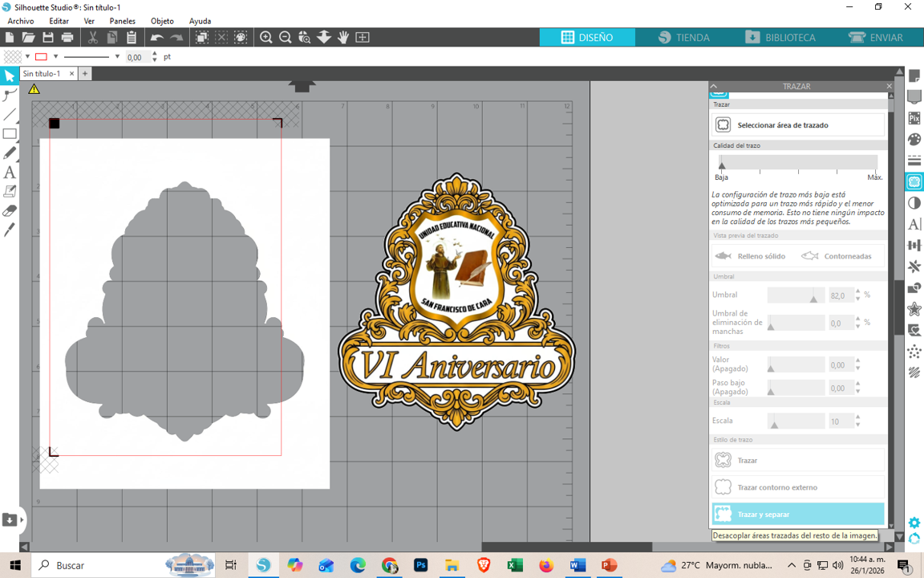Click the Trazar button

(798, 460)
